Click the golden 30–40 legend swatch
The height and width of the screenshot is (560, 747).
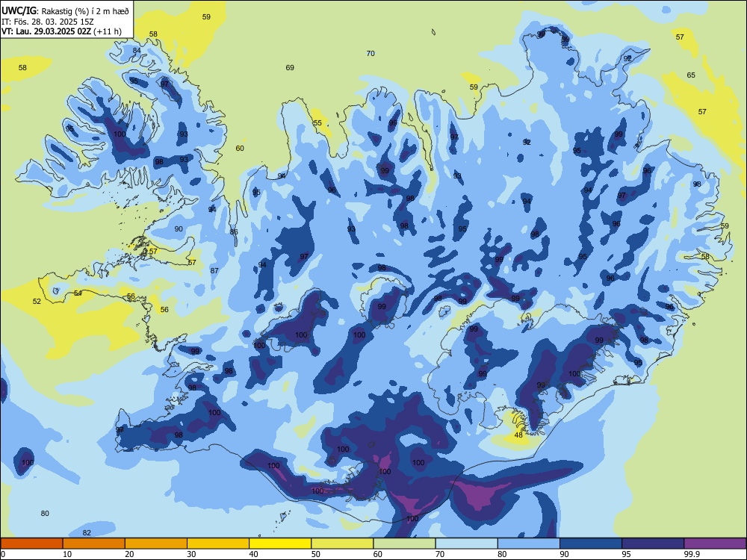[x=218, y=544]
